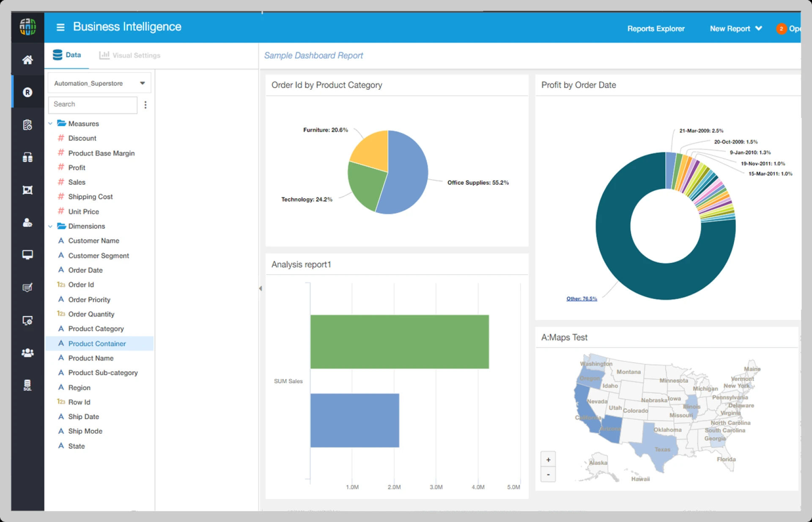Open the Automation_Superstore dataset dropdown

[x=99, y=83]
